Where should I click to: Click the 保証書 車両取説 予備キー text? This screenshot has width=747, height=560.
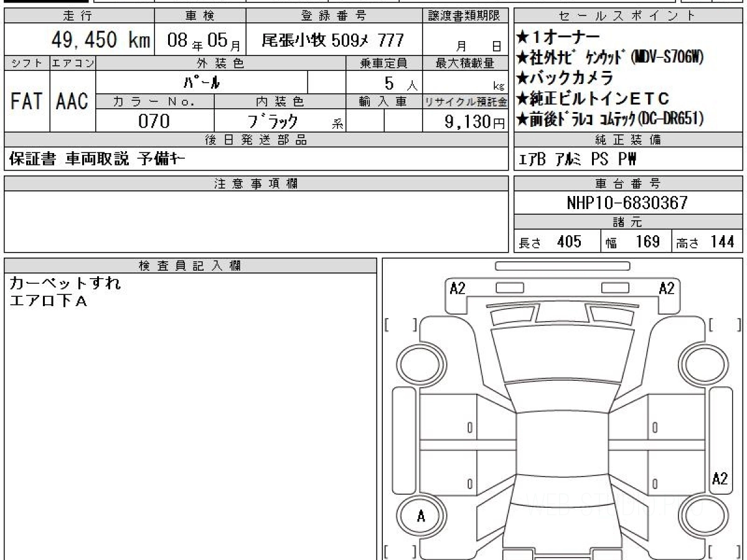[96, 160]
